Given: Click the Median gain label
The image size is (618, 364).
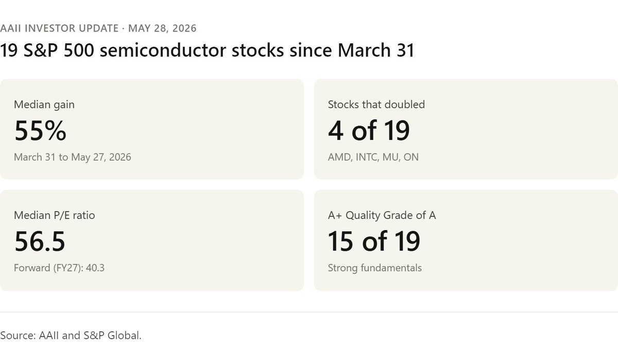Looking at the screenshot, I should (44, 105).
